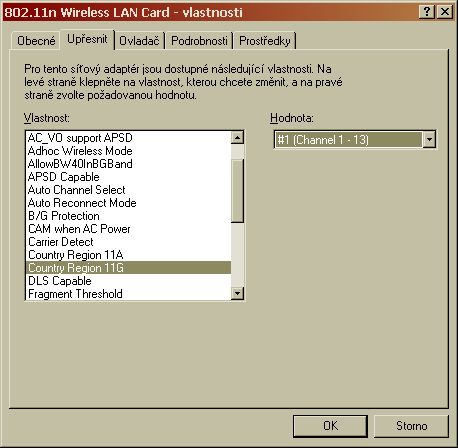Click the property list scroll up arrow
The height and width of the screenshot is (448, 458).
click(x=237, y=138)
